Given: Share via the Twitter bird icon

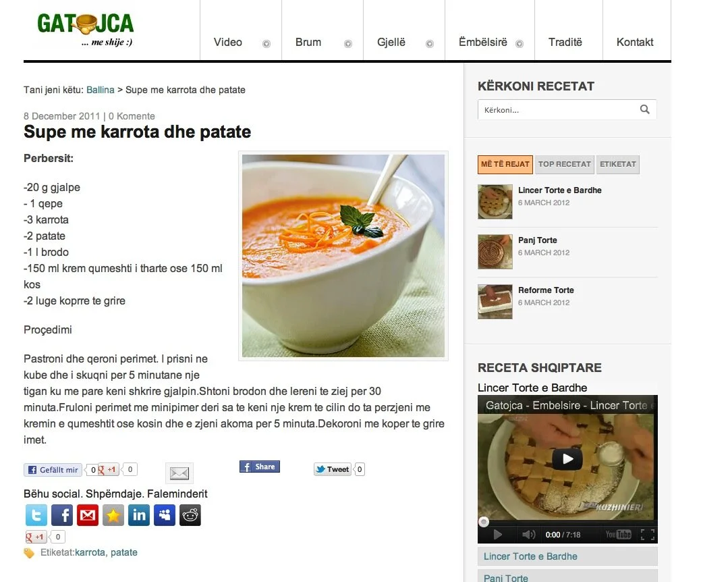Looking at the screenshot, I should point(36,515).
